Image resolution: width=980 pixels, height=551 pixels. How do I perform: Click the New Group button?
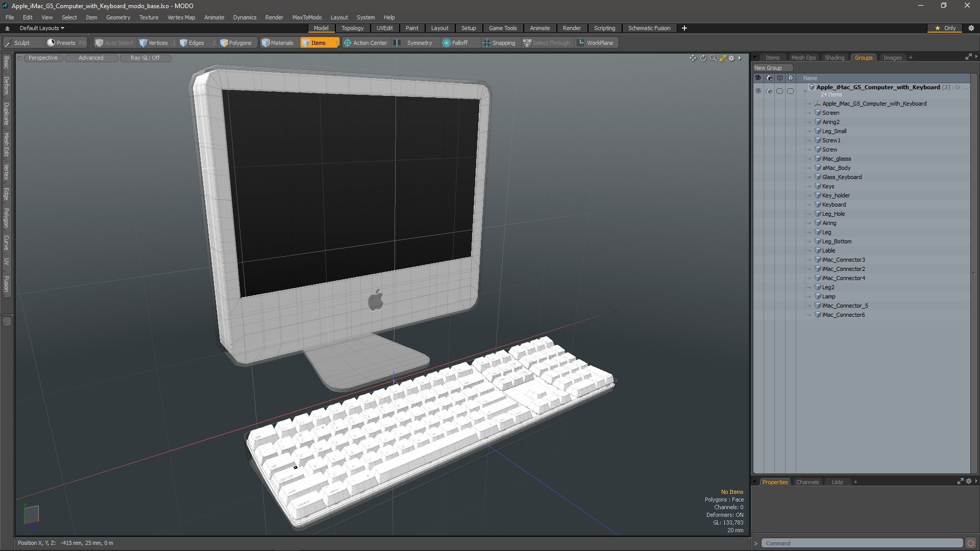point(773,68)
